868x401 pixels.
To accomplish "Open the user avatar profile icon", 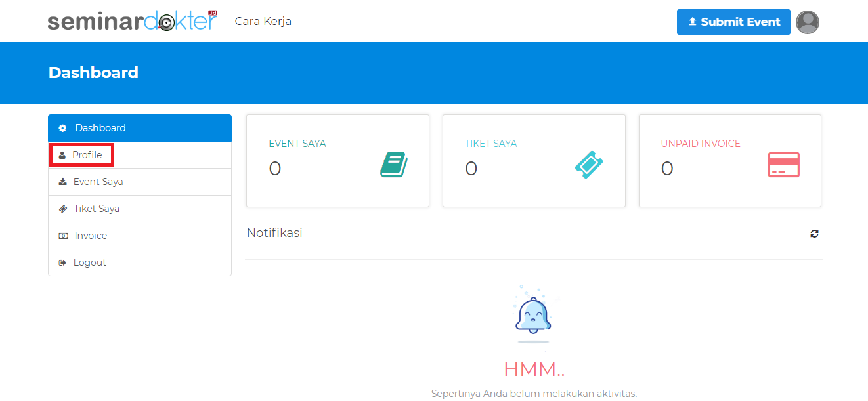I will click(807, 22).
